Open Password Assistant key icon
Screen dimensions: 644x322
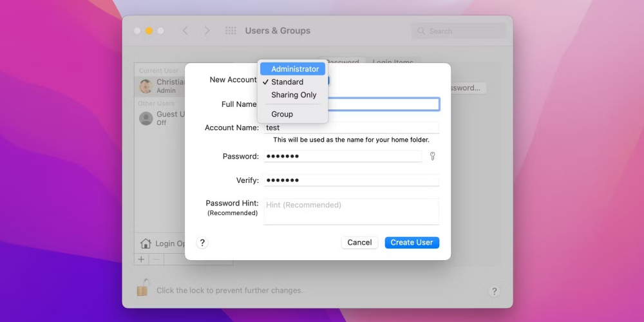(x=432, y=156)
